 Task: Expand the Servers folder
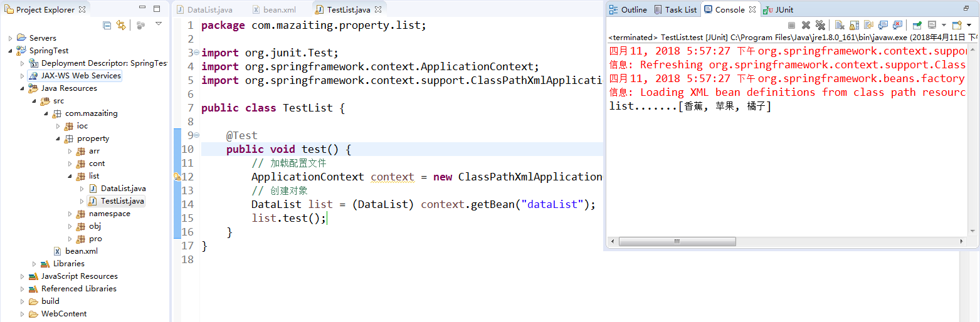pyautogui.click(x=10, y=38)
